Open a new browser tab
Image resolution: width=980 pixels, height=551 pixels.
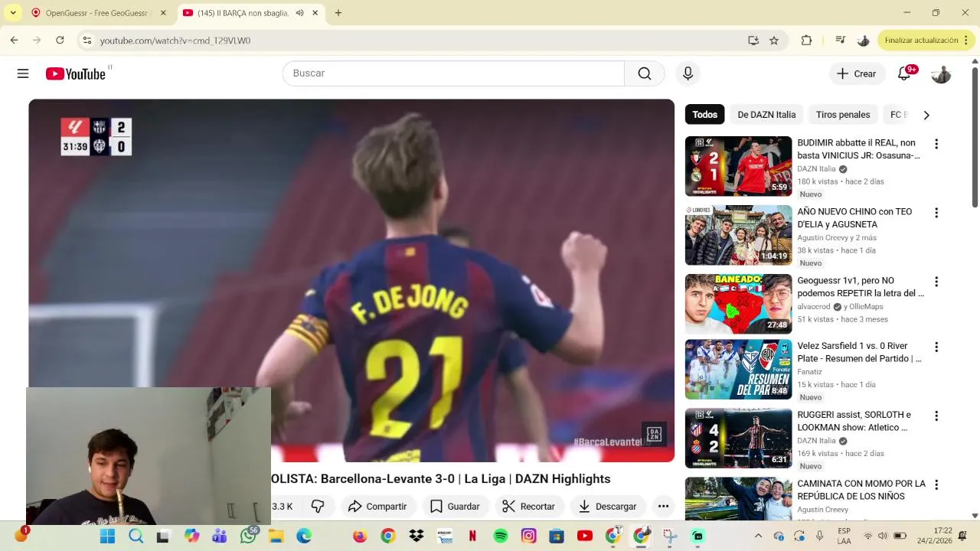(x=338, y=13)
